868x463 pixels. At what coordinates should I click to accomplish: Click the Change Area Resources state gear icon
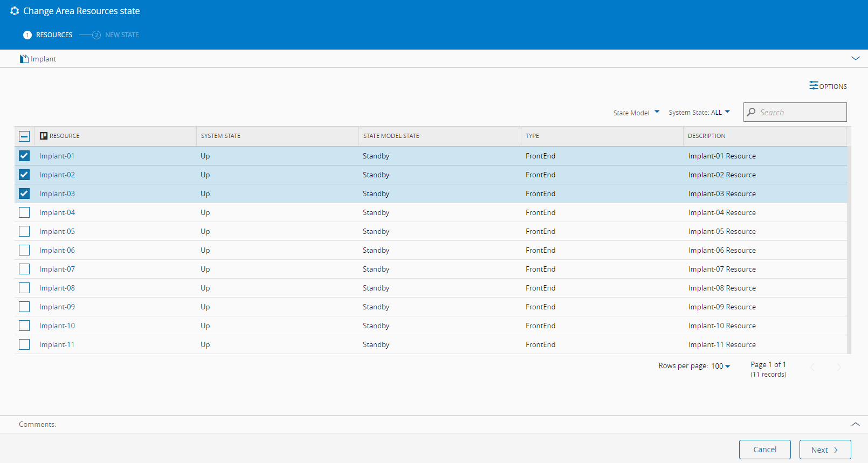point(15,11)
